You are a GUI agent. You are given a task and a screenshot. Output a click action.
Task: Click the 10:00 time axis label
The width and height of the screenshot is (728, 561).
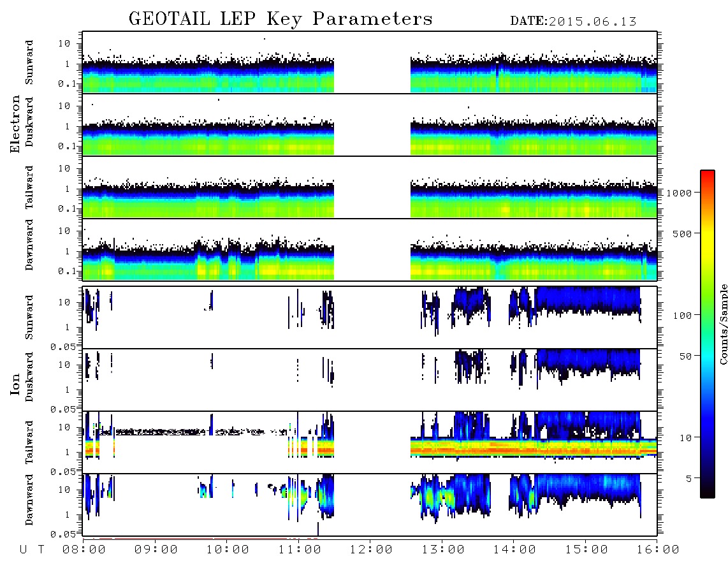click(228, 550)
